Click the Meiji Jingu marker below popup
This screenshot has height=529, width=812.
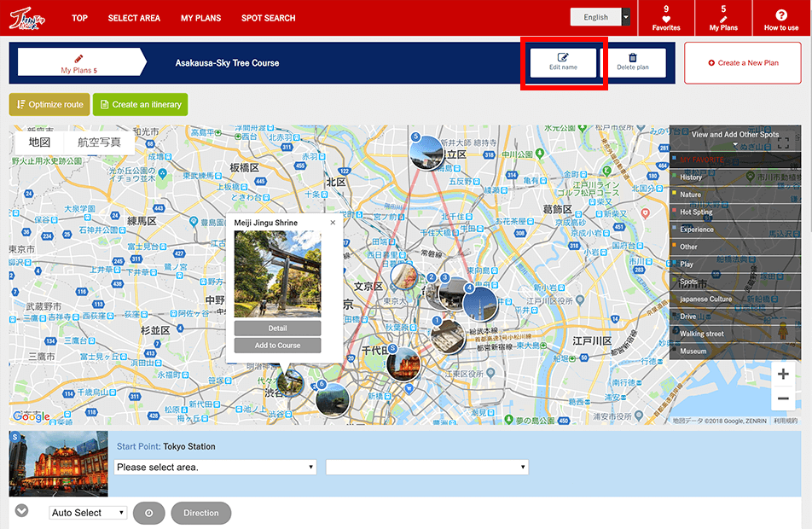(289, 383)
